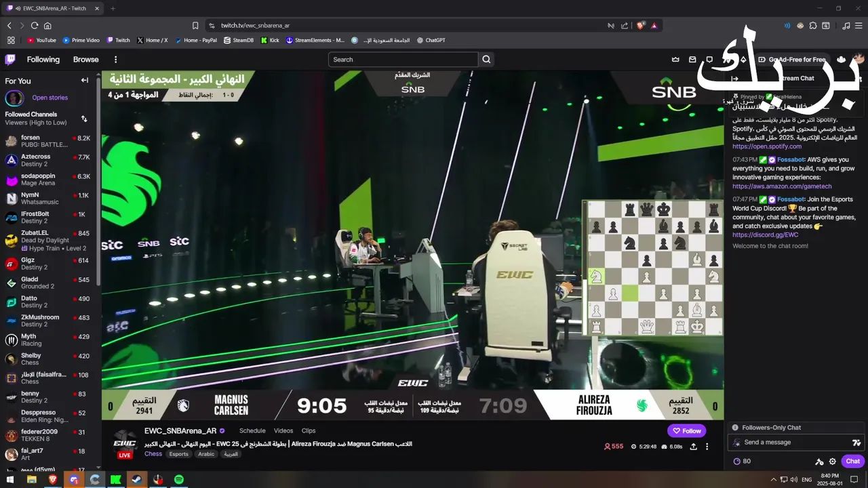Click the sidebar vertical scrollbar

click(99, 180)
